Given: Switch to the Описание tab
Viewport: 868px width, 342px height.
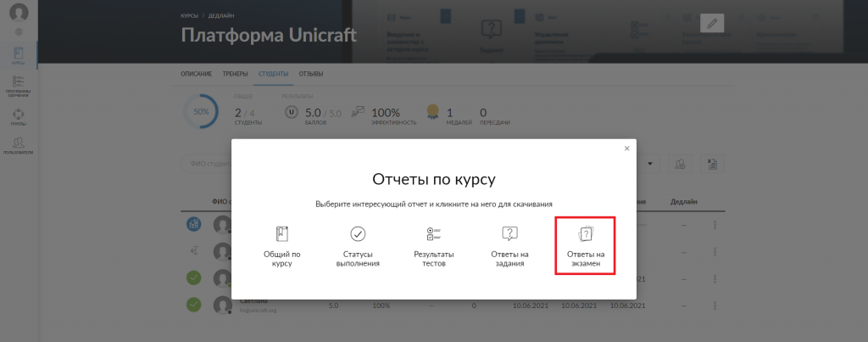Looking at the screenshot, I should point(197,74).
